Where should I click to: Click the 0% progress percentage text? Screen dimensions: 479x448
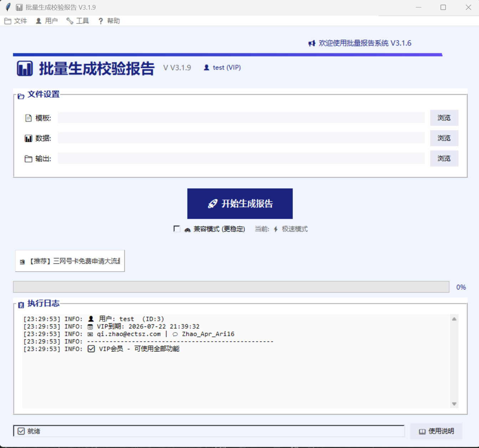point(461,287)
